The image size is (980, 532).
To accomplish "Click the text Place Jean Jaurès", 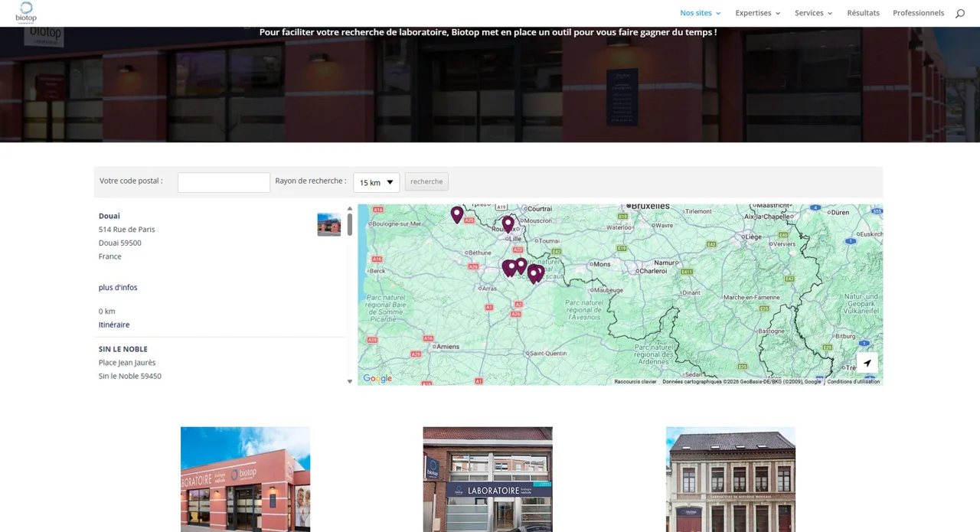I will (x=127, y=363).
